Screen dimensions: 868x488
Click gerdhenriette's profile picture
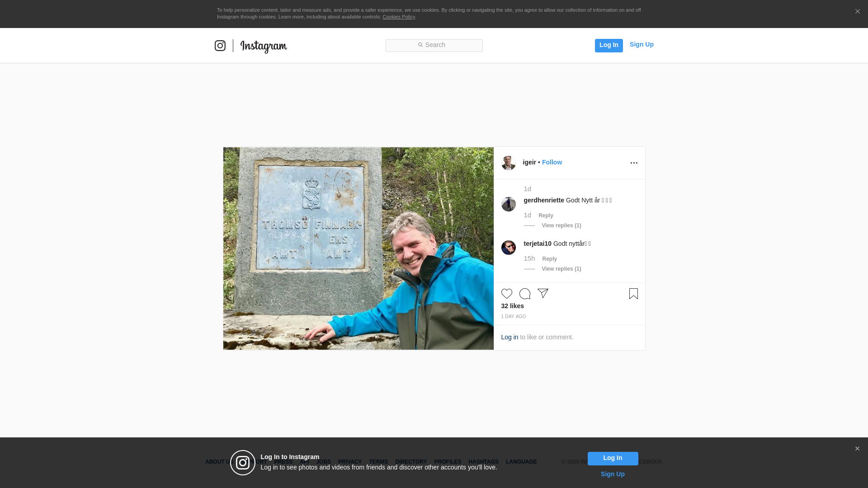click(x=508, y=204)
